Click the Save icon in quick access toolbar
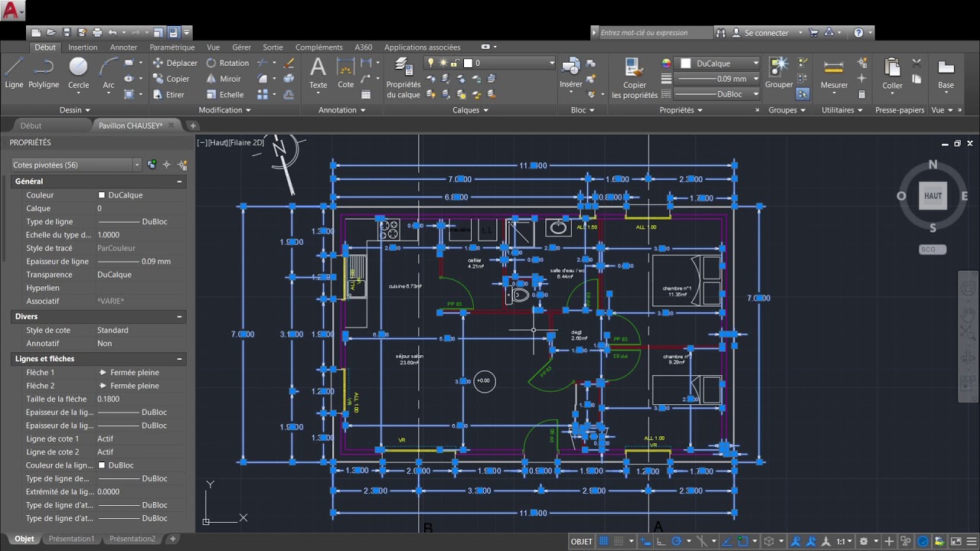Viewport: 980px width, 551px height. coord(67,33)
